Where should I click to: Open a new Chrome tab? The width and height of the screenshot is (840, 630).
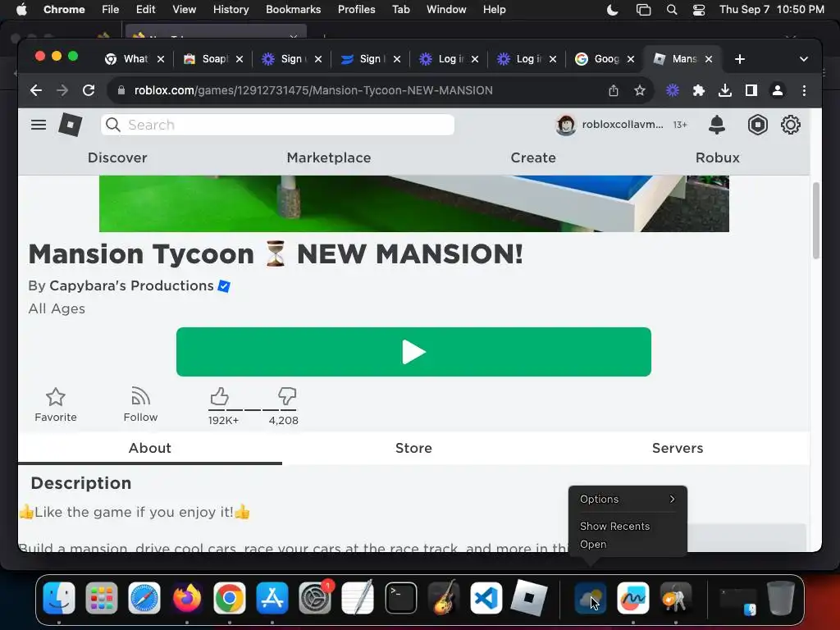pyautogui.click(x=740, y=59)
